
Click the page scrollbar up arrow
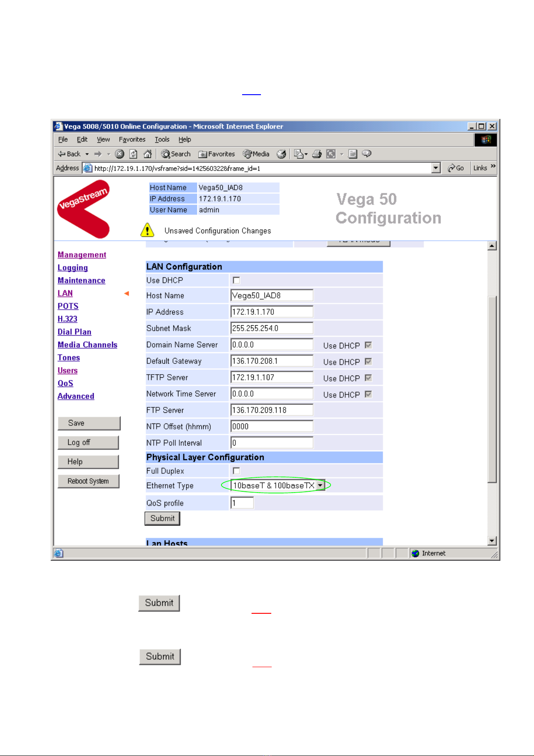coord(492,246)
